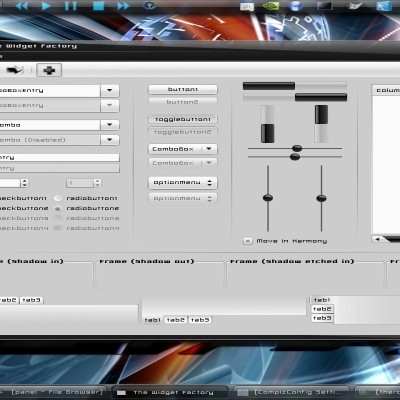Select tab1 in the vertical-tab notebook
Viewport: 400px width, 400px height.
click(322, 300)
